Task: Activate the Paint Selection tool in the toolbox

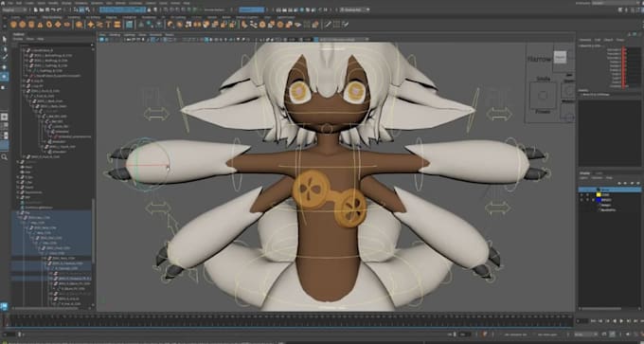Action: 5,58
